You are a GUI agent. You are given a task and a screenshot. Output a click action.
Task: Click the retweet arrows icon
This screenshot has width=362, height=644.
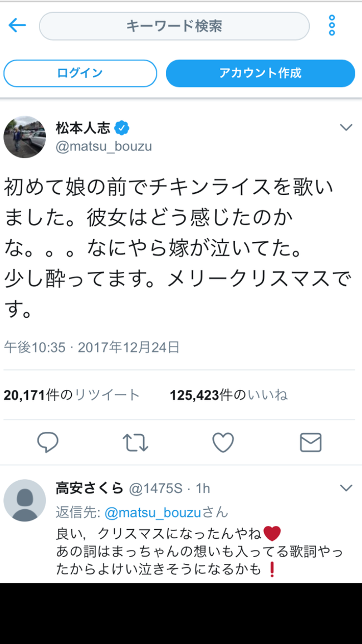tap(135, 443)
